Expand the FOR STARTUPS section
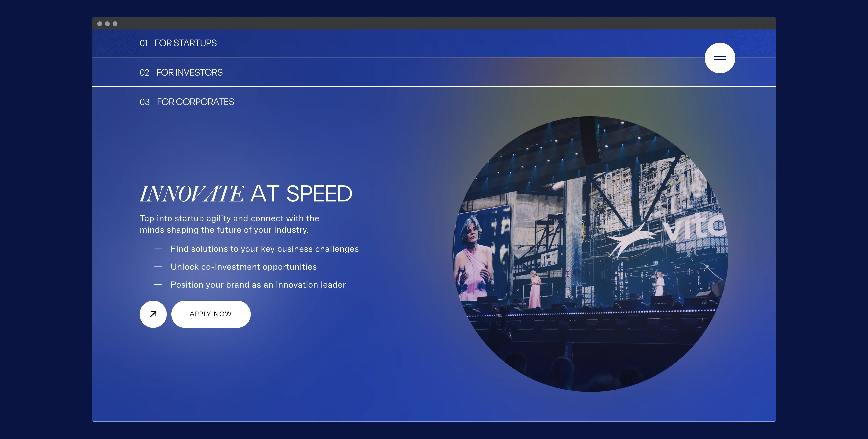Viewport: 868px width, 439px height. (x=185, y=43)
